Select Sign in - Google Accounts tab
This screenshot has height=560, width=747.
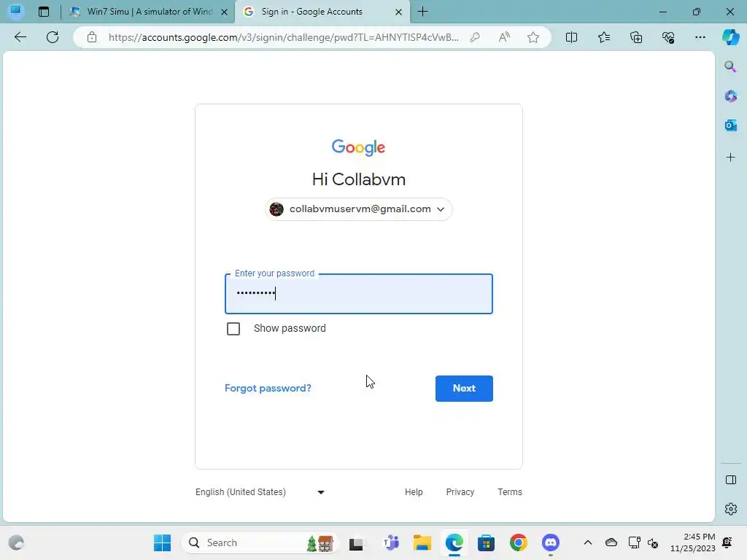[x=322, y=12]
